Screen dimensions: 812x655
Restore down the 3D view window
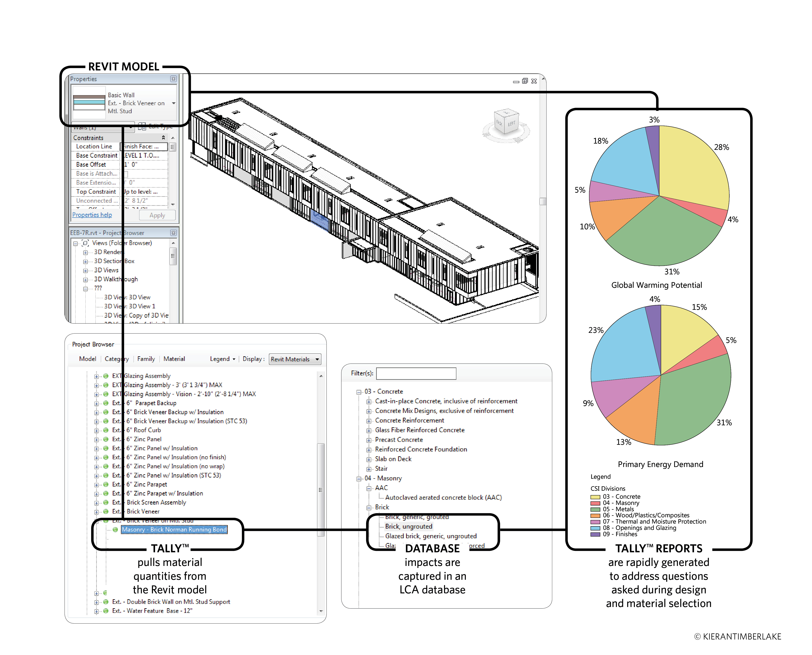[x=525, y=81]
